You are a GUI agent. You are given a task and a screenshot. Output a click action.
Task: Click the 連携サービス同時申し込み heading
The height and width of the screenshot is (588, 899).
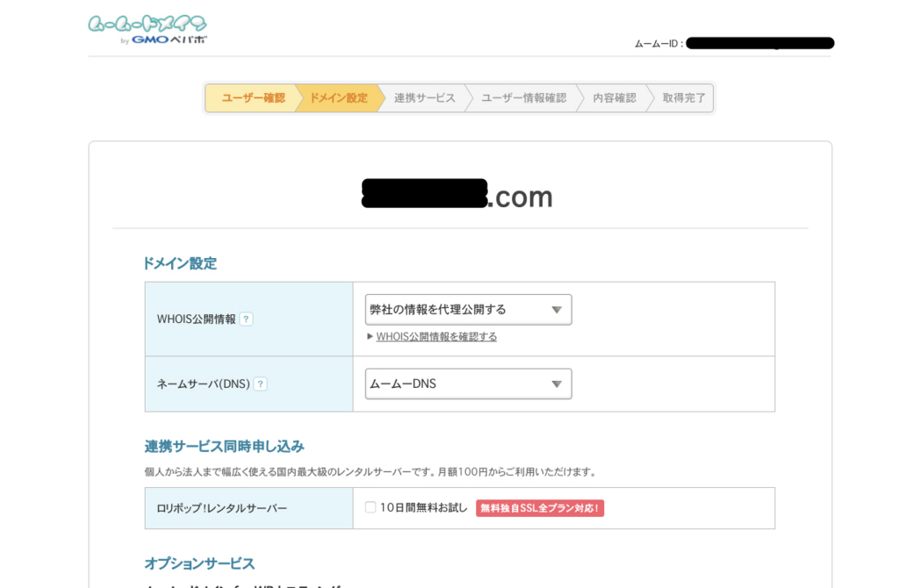[224, 447]
